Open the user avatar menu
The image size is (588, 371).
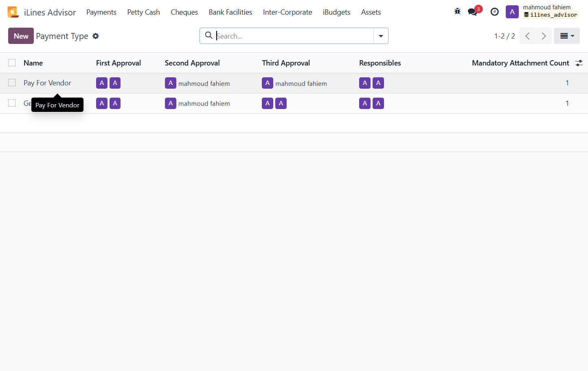[x=512, y=12]
